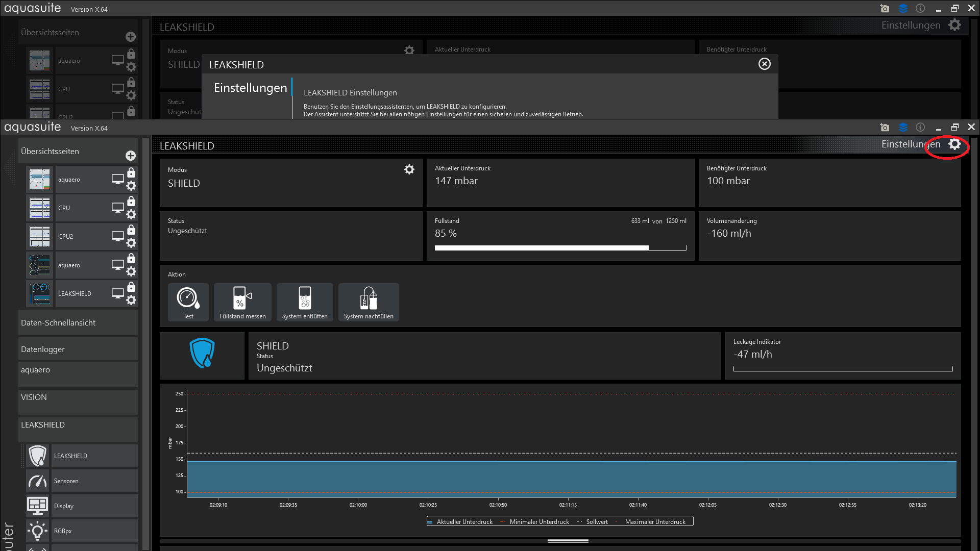Toggle desktop mode for LEAKSHIELD overview page
980x551 pixels.
[118, 293]
